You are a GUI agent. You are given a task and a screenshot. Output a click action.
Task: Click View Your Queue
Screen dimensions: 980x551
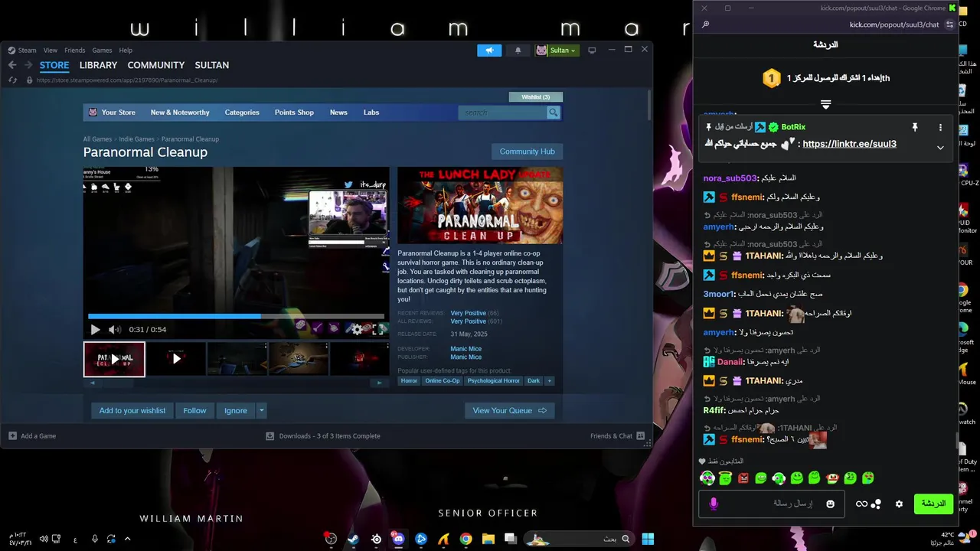click(509, 411)
